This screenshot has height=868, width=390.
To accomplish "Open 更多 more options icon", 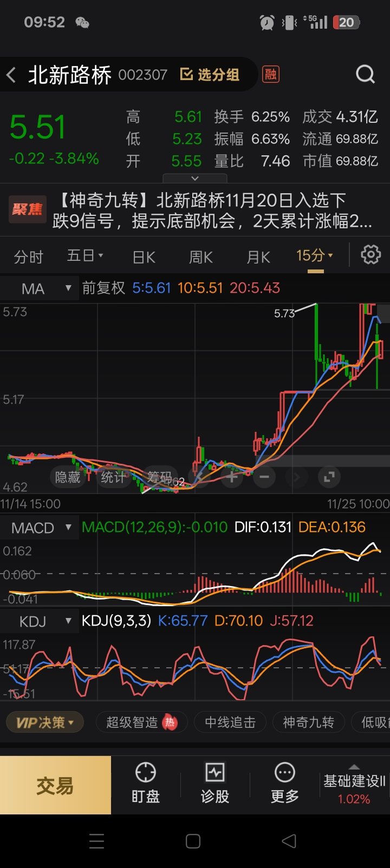I will click(284, 783).
